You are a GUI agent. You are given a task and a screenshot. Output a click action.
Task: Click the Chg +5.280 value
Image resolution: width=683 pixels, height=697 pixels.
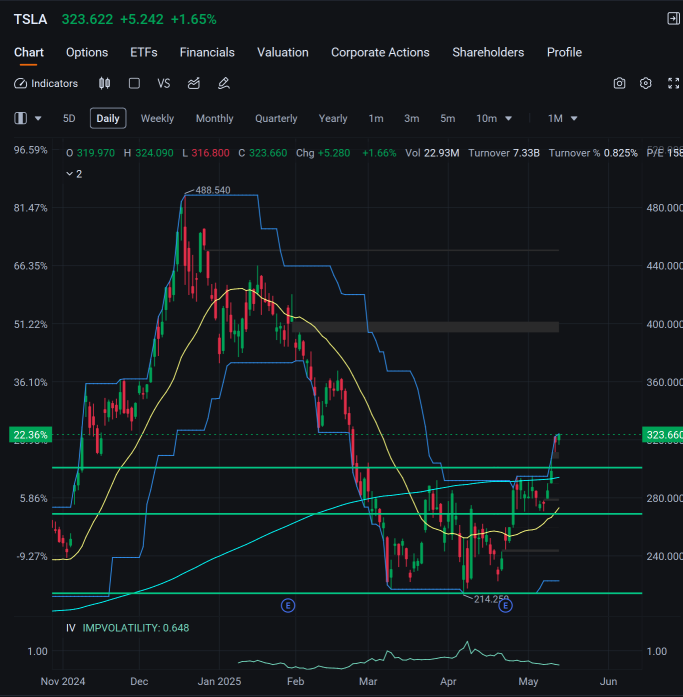[x=323, y=153]
